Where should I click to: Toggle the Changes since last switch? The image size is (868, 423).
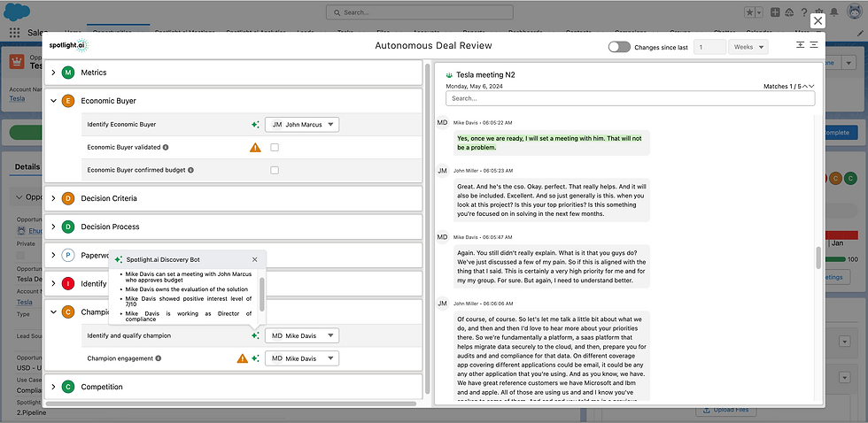pyautogui.click(x=619, y=47)
